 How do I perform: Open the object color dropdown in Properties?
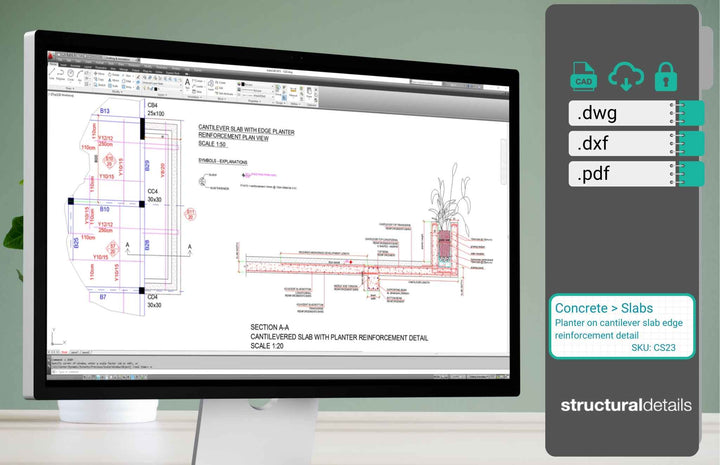(x=256, y=84)
